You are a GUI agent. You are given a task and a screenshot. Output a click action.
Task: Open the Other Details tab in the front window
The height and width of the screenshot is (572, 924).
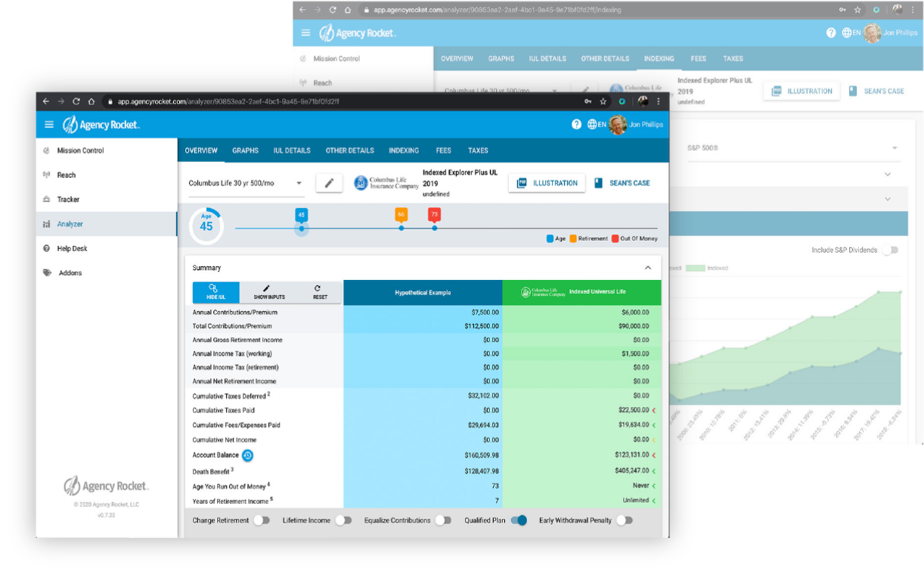(x=350, y=151)
